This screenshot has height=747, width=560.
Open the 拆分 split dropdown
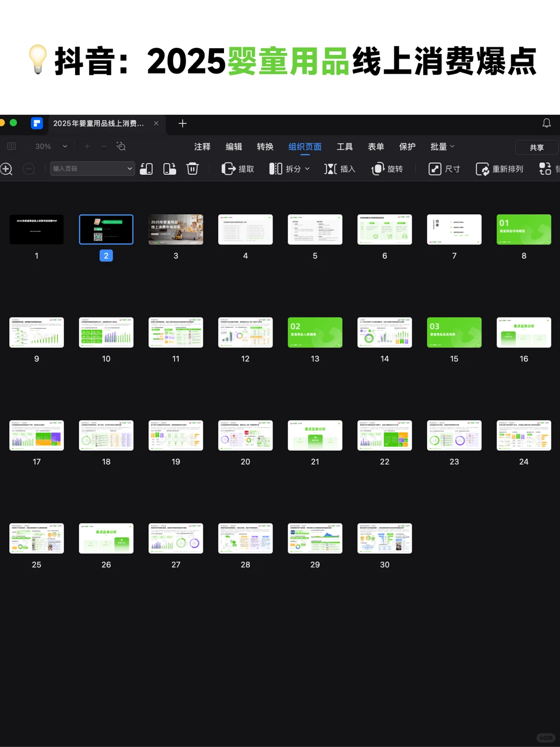[289, 169]
